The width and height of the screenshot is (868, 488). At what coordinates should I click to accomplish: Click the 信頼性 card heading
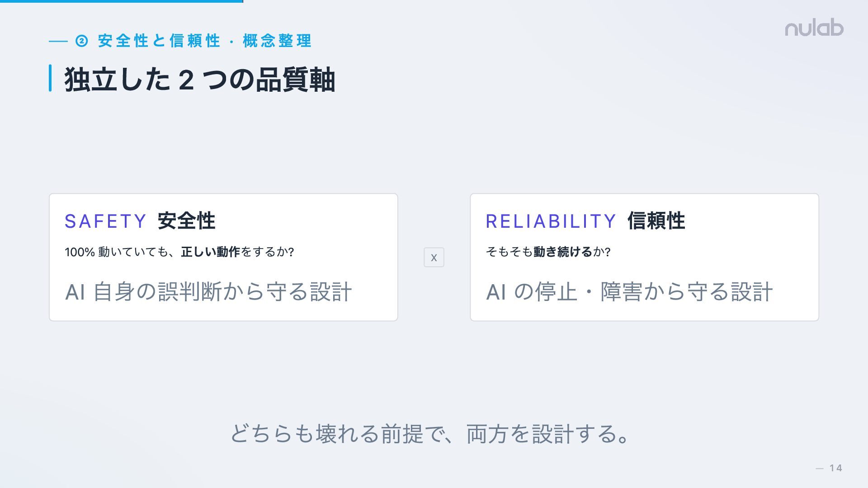[x=656, y=221]
